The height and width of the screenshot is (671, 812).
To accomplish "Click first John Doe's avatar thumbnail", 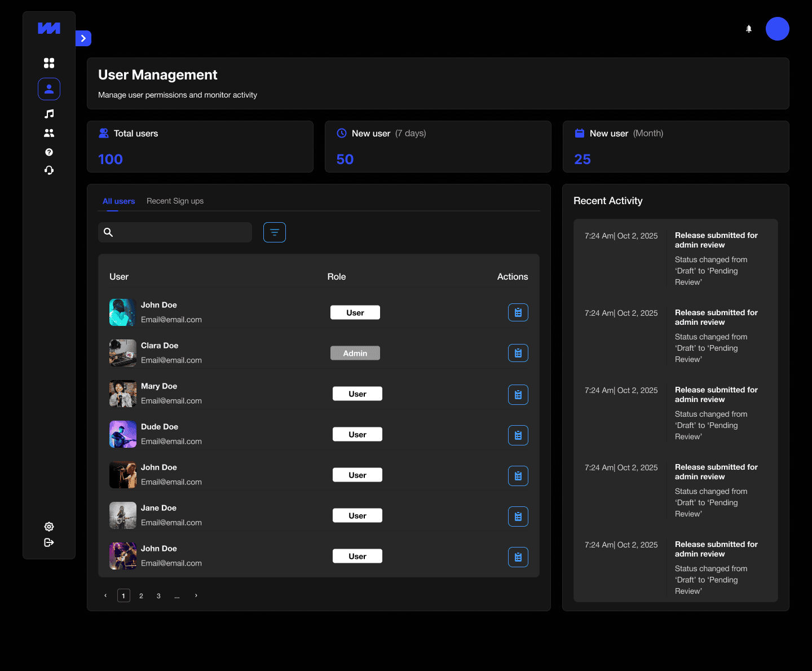I will pyautogui.click(x=123, y=312).
